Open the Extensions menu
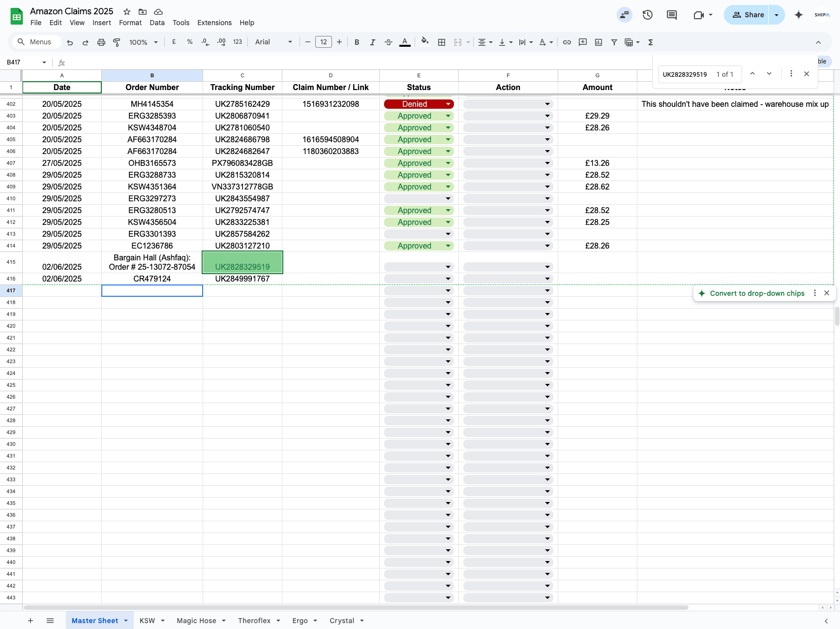840x629 pixels. tap(214, 23)
